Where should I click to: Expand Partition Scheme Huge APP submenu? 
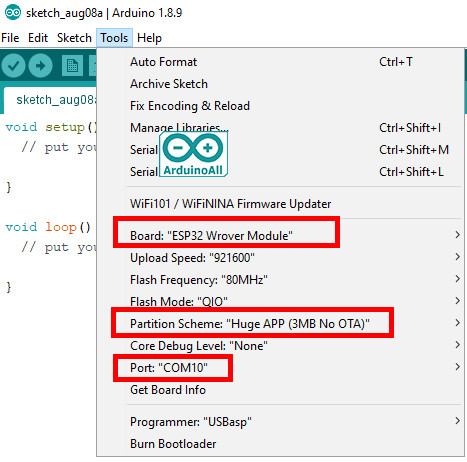(x=280, y=324)
